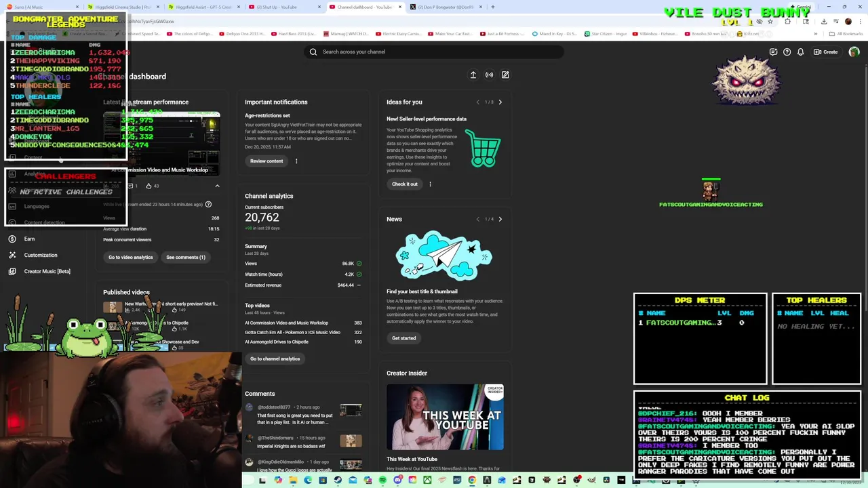
Task: Open the Create dropdown button
Action: coord(826,52)
